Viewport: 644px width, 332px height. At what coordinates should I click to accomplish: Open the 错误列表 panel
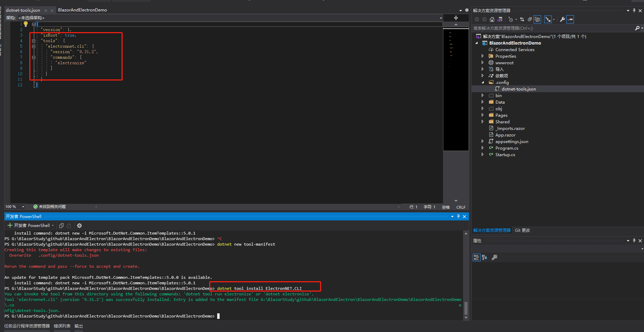62,326
